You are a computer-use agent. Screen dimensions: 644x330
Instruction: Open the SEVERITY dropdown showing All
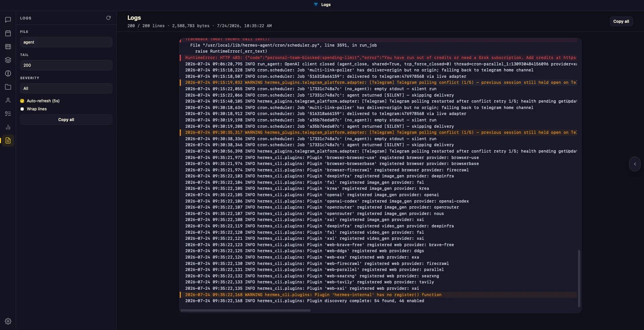pos(66,89)
